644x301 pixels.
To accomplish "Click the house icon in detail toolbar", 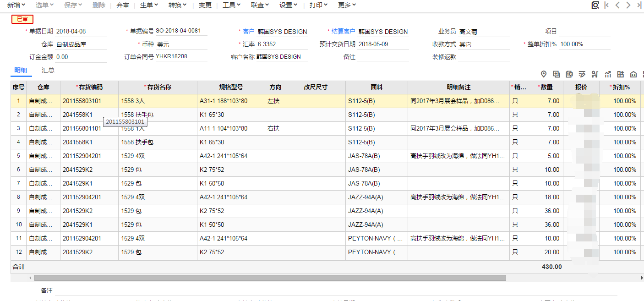I will [633, 74].
